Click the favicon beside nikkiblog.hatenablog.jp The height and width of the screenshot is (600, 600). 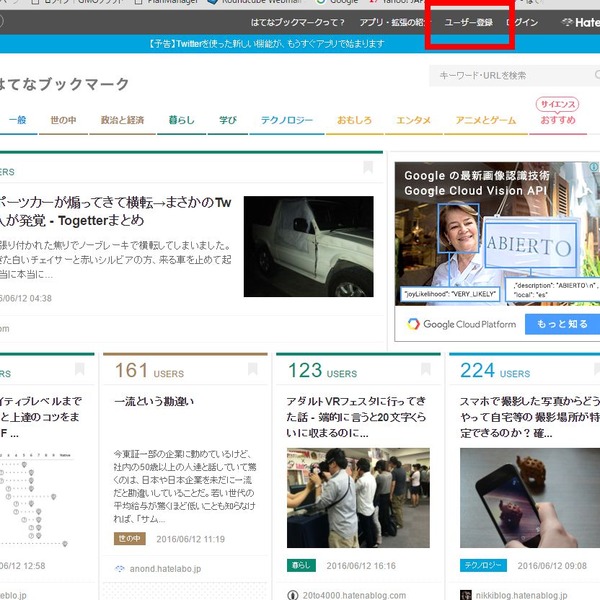[x=466, y=595]
